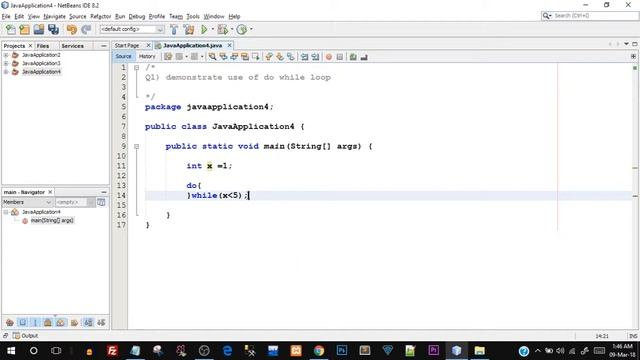This screenshot has width=640, height=360.
Task: Open the Profile Project arrow dropdown
Action: coord(251,29)
